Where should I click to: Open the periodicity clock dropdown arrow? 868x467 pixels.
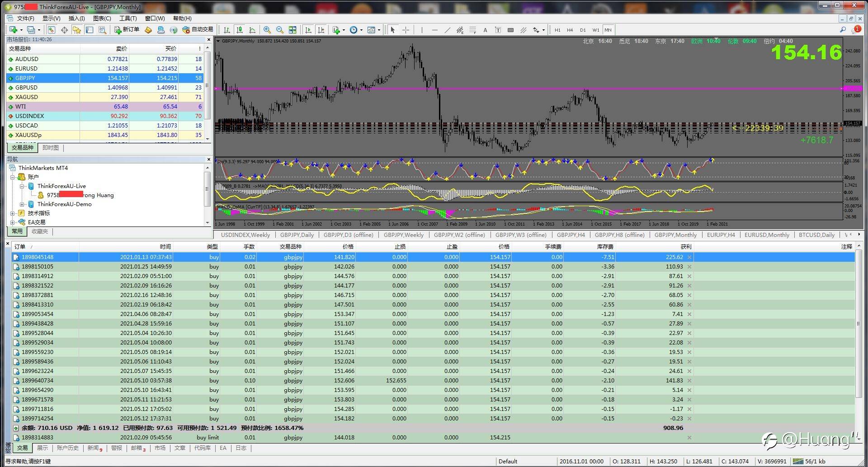point(361,30)
